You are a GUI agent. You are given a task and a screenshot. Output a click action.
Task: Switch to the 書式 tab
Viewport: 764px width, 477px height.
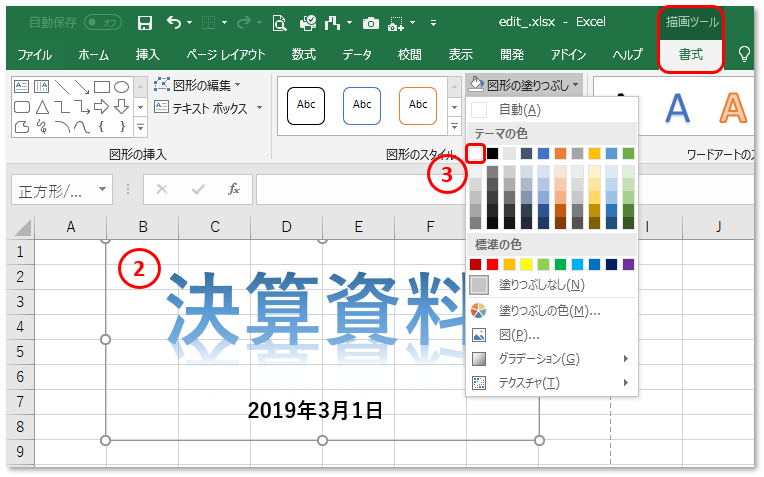point(691,54)
